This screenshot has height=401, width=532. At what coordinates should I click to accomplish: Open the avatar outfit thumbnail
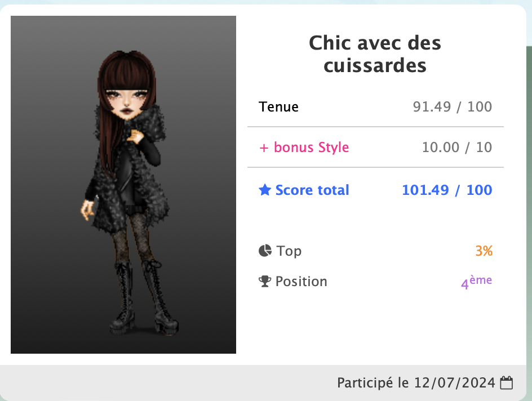123,184
